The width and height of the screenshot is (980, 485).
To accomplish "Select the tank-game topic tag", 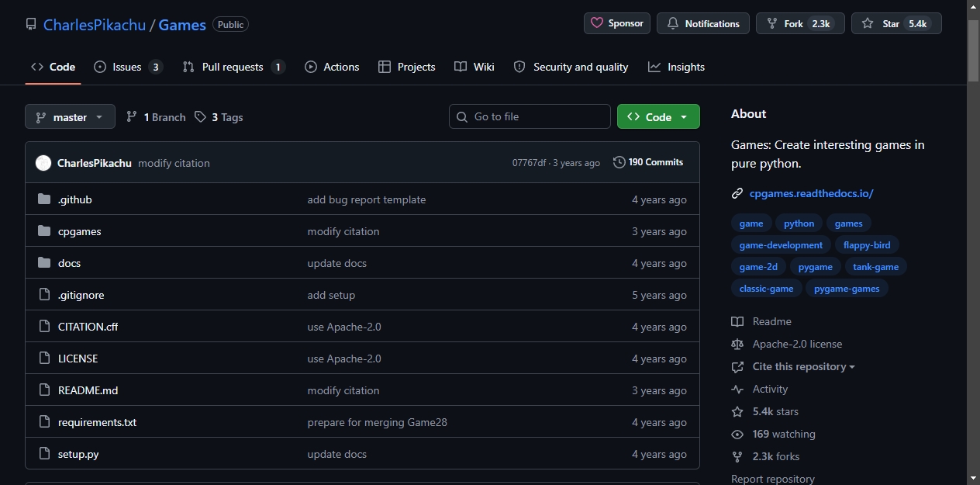I will tap(875, 267).
